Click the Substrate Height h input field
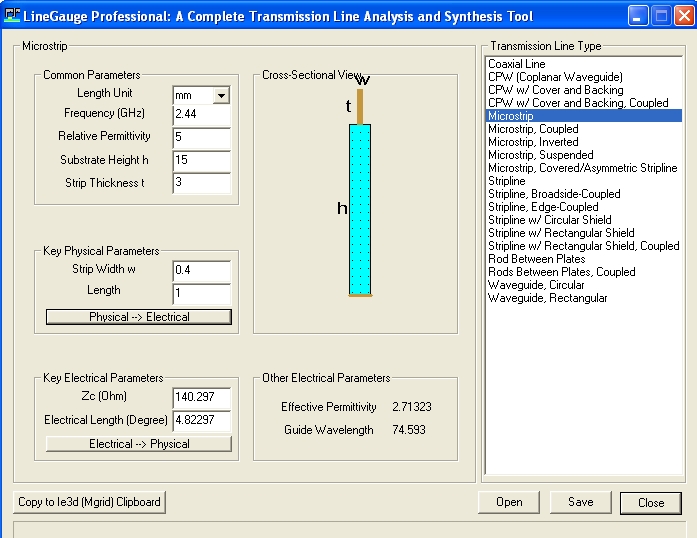Viewport: 697px width, 538px height. [x=201, y=161]
